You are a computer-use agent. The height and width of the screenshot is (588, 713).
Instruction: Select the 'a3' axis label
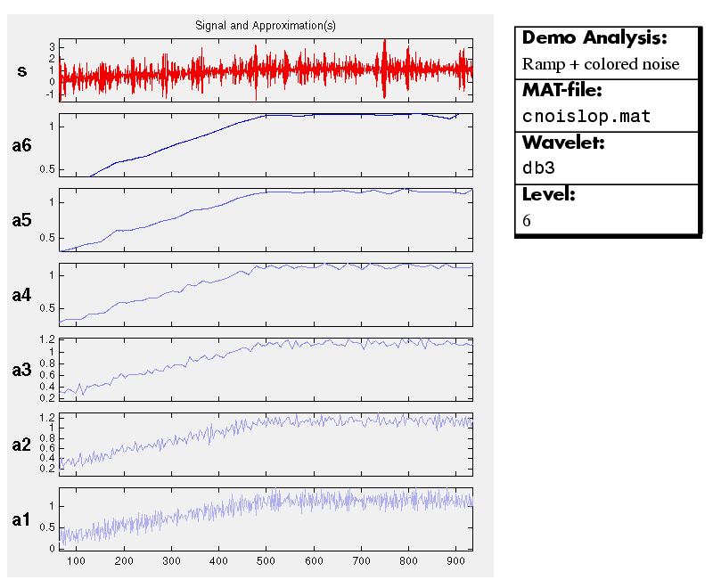point(22,370)
